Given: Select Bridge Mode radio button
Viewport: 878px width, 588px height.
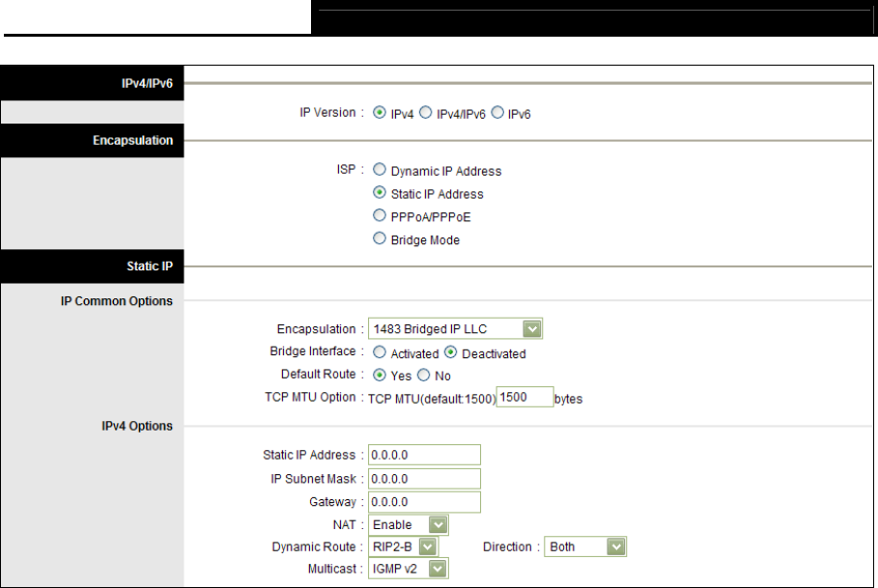Looking at the screenshot, I should (380, 238).
